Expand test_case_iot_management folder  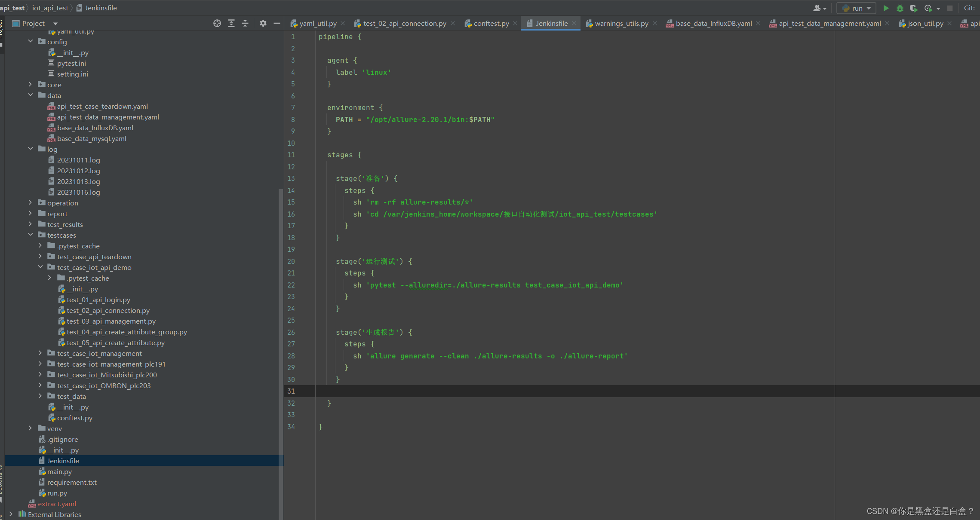[40, 353]
